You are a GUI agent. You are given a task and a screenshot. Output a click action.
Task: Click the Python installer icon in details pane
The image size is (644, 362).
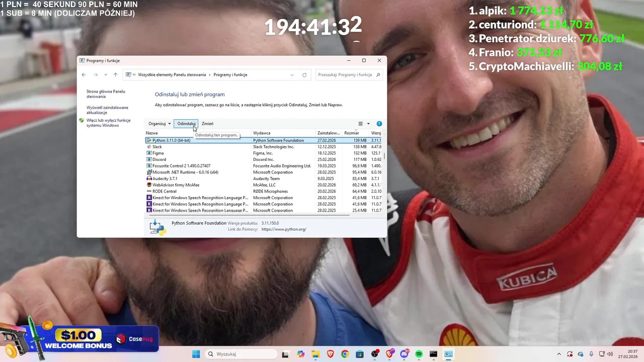[x=157, y=227]
